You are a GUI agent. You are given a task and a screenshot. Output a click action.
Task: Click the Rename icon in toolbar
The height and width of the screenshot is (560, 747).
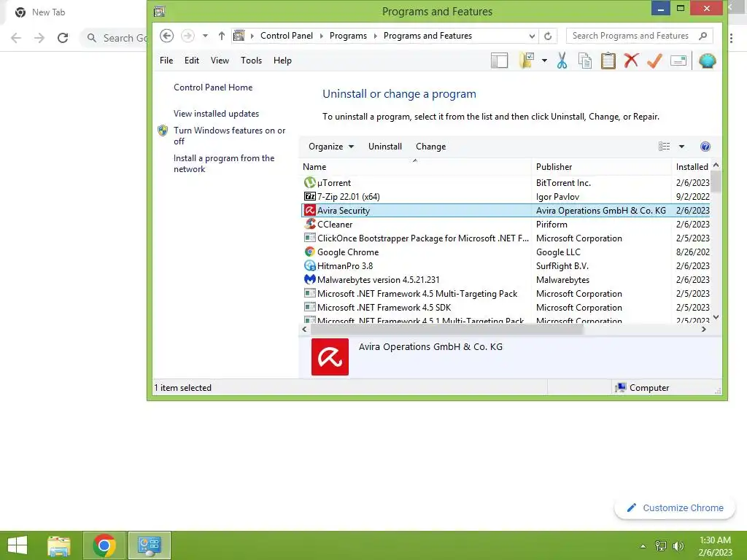point(678,61)
